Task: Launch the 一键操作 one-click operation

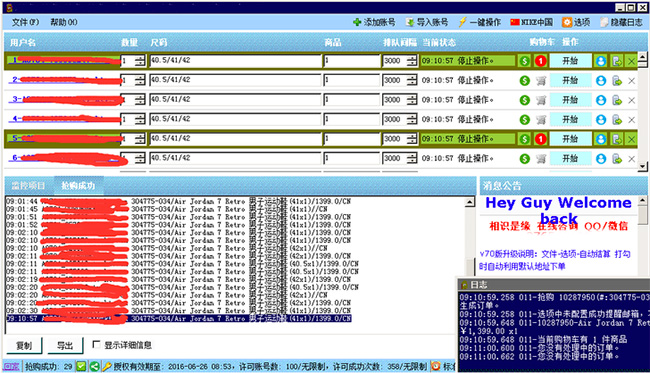Action: pos(479,22)
